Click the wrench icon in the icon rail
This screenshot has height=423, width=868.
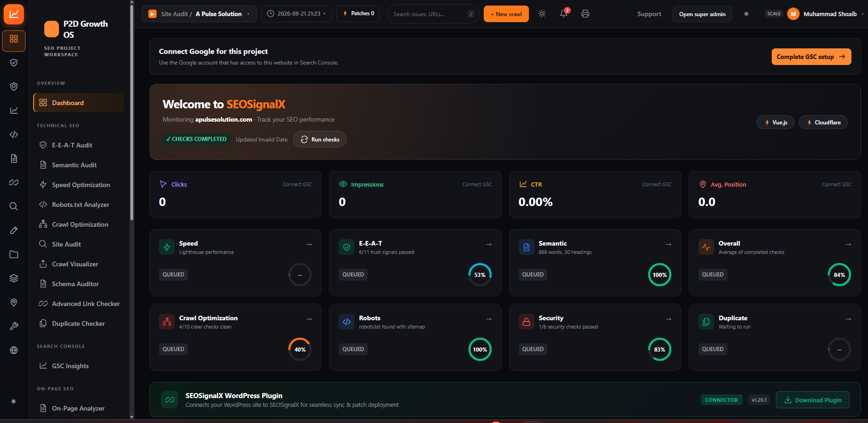tap(14, 326)
